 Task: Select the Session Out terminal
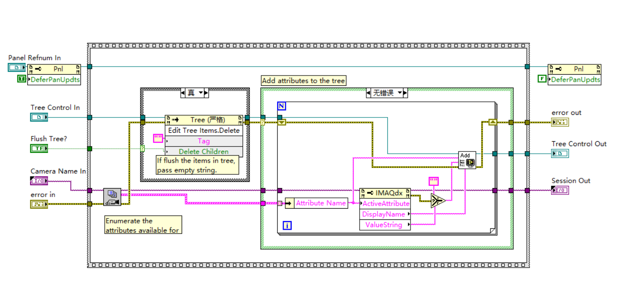(x=560, y=190)
